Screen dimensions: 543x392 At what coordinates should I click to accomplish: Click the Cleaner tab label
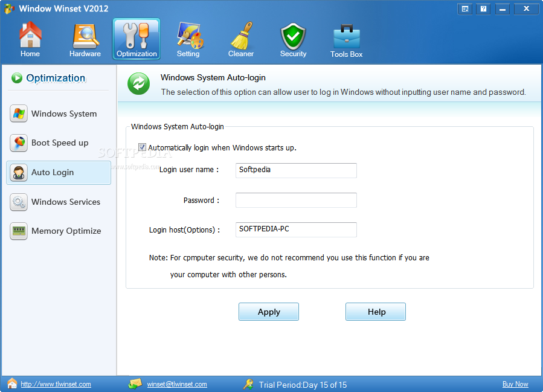click(241, 54)
